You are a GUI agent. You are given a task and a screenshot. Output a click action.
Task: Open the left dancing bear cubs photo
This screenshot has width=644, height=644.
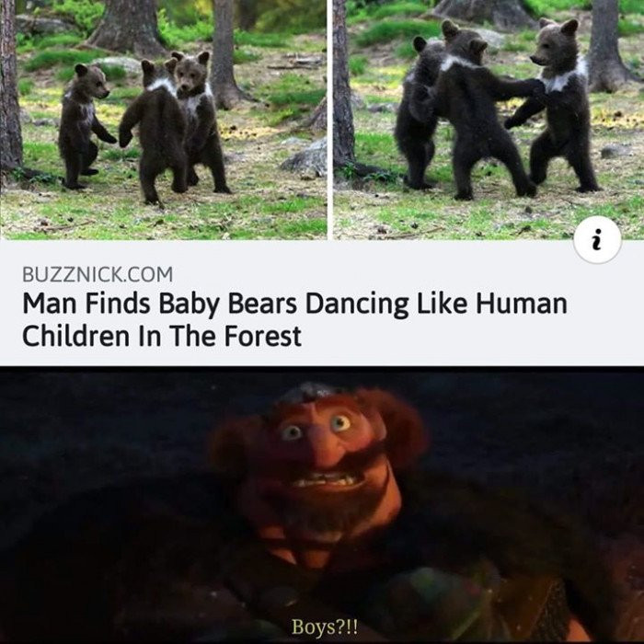tap(164, 120)
